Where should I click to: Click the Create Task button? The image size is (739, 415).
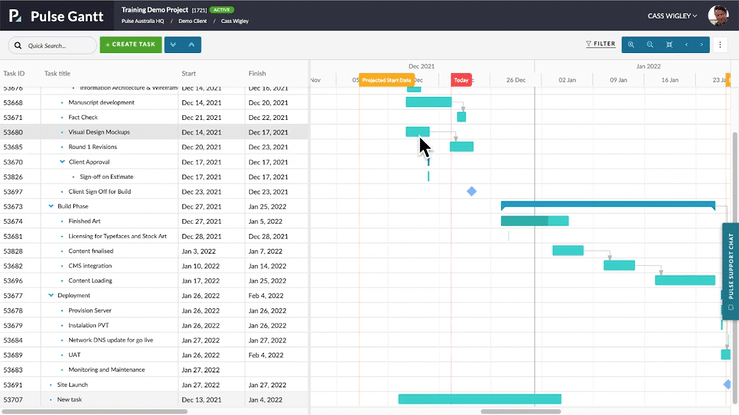(x=129, y=45)
